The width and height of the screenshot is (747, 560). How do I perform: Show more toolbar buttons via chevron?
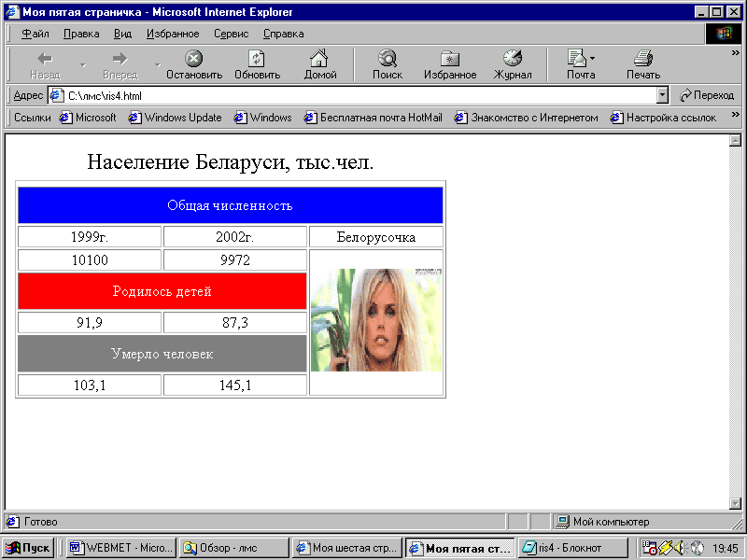tap(736, 53)
